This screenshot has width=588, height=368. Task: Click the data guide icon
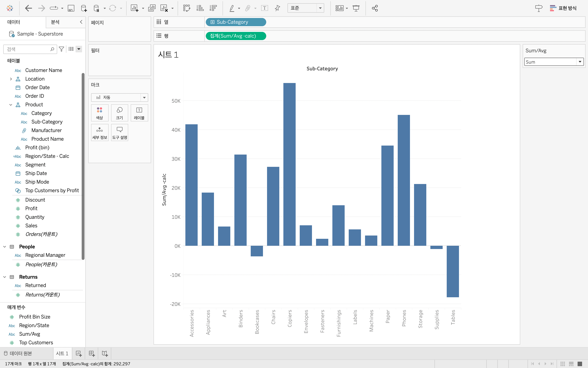[x=539, y=8]
